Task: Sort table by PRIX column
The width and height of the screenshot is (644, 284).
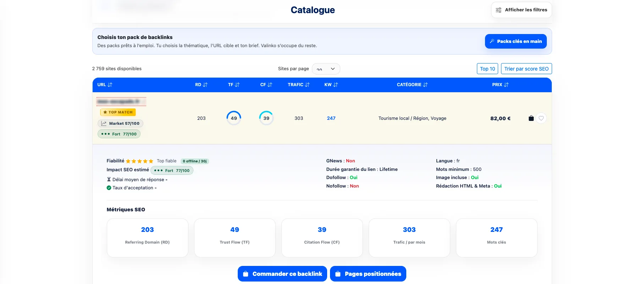Action: pyautogui.click(x=500, y=85)
